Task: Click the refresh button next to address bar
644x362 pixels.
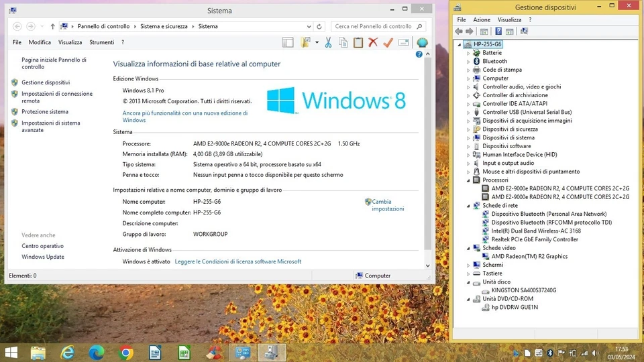Action: [319, 26]
